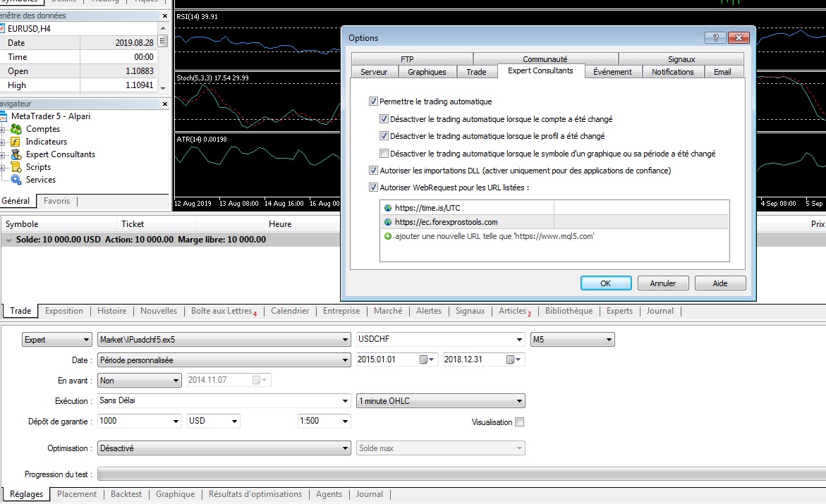Open the Histoire tab in the toolbox
The height and width of the screenshot is (504, 826).
pos(111,311)
